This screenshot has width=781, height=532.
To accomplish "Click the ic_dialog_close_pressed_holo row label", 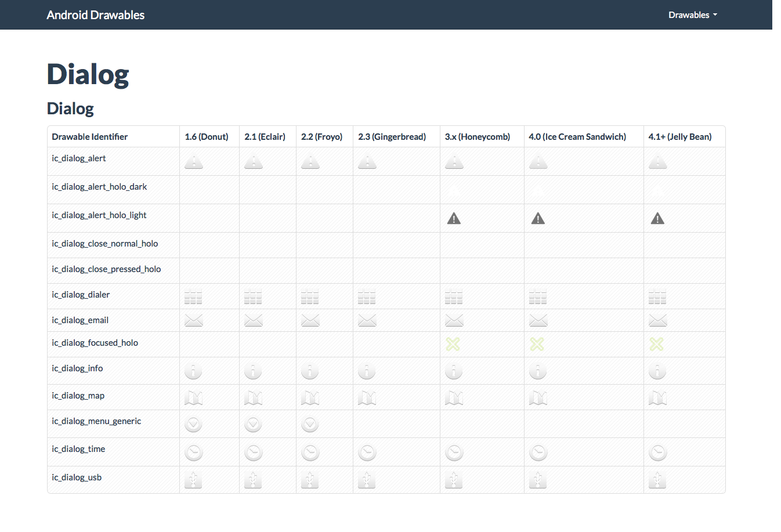I will pos(106,269).
